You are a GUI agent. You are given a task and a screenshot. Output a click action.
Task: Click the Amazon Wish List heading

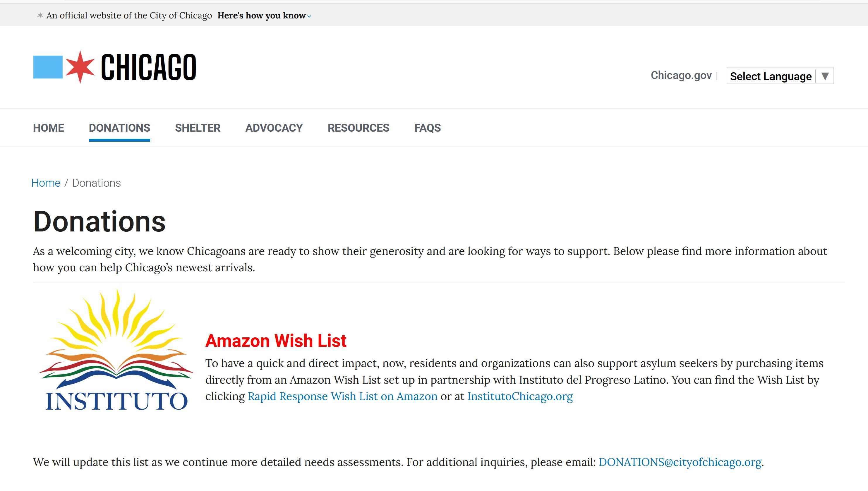click(276, 341)
